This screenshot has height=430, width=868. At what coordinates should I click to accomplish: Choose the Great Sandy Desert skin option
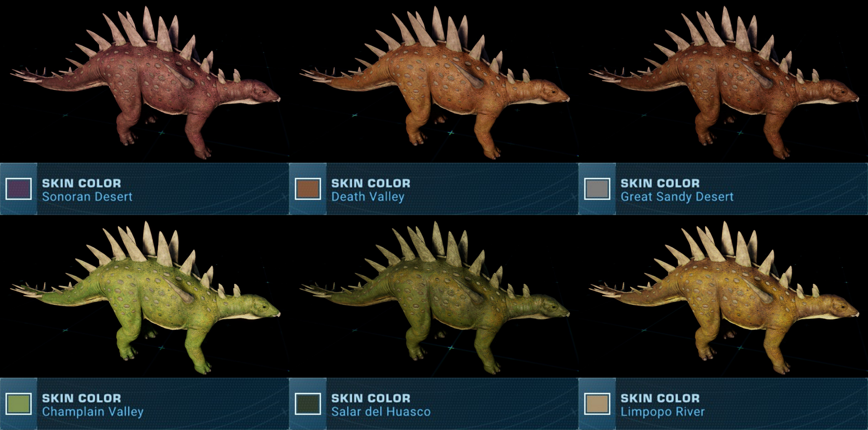pyautogui.click(x=677, y=197)
